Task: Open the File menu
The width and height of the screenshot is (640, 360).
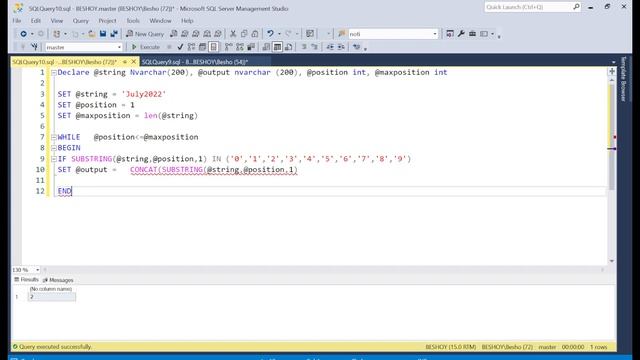Action: coord(17,20)
